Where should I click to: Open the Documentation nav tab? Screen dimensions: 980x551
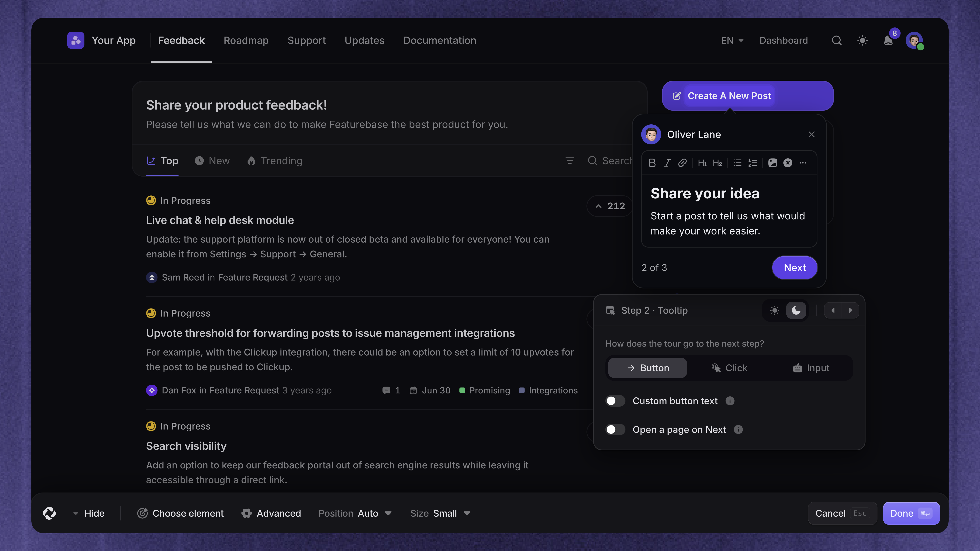pos(440,40)
